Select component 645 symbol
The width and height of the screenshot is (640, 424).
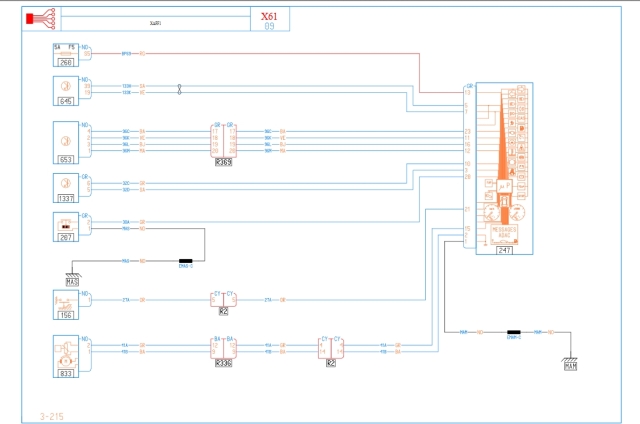pyautogui.click(x=65, y=92)
